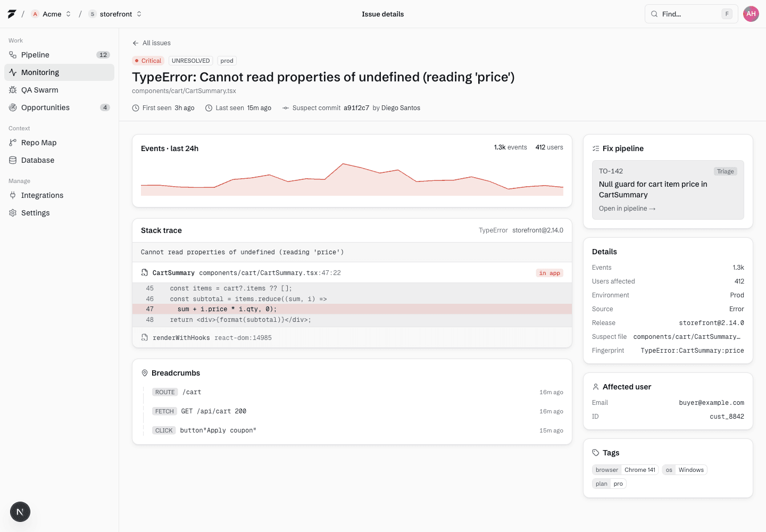The image size is (766, 532).
Task: Open Pipeline in the sidebar
Action: tap(59, 55)
